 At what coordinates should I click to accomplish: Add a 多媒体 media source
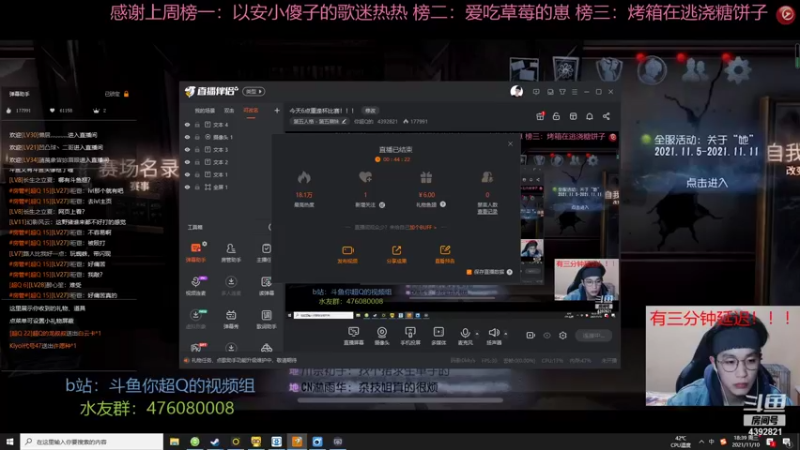pyautogui.click(x=439, y=336)
